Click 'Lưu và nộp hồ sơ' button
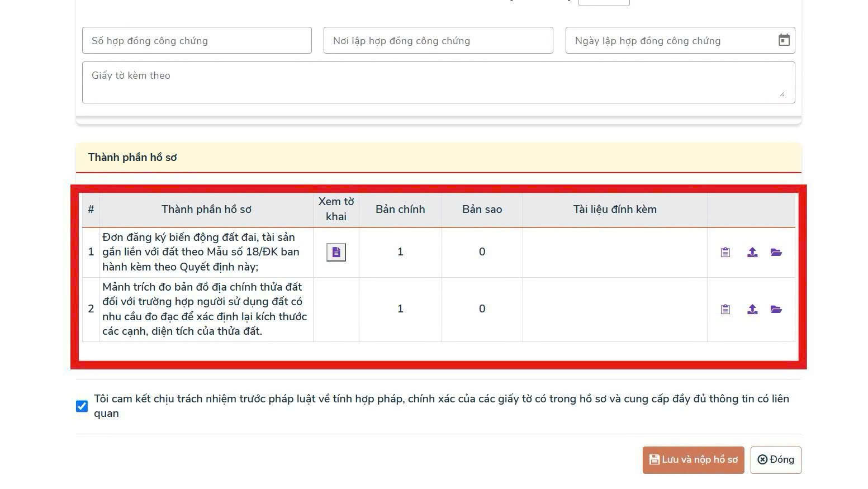This screenshot has height=489, width=868. click(693, 460)
